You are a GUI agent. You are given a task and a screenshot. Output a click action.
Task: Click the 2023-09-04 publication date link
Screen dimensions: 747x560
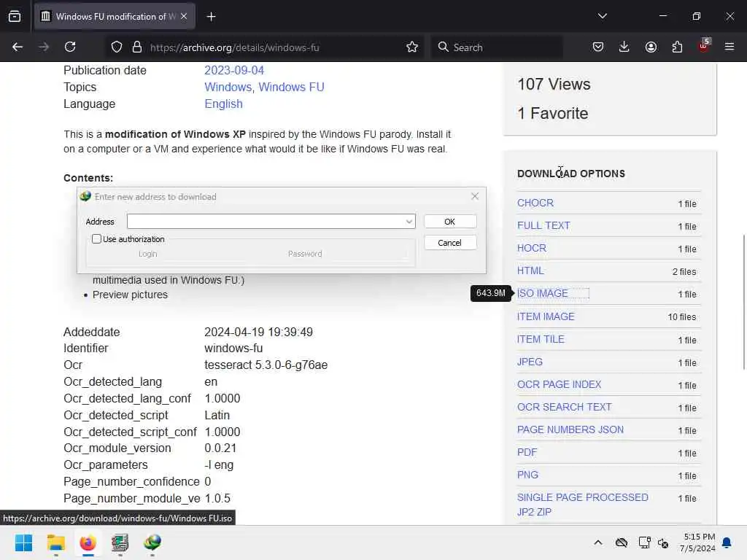(x=234, y=70)
